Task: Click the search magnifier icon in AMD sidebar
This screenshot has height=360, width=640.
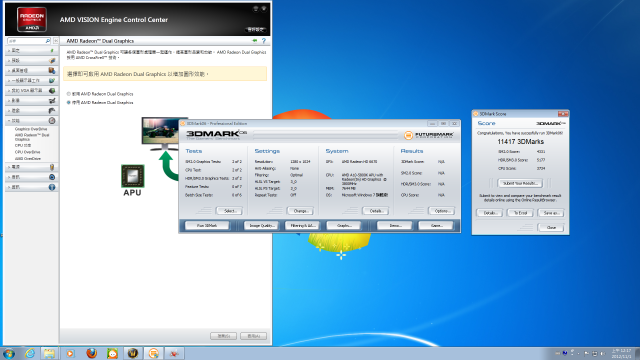Action: [x=48, y=41]
